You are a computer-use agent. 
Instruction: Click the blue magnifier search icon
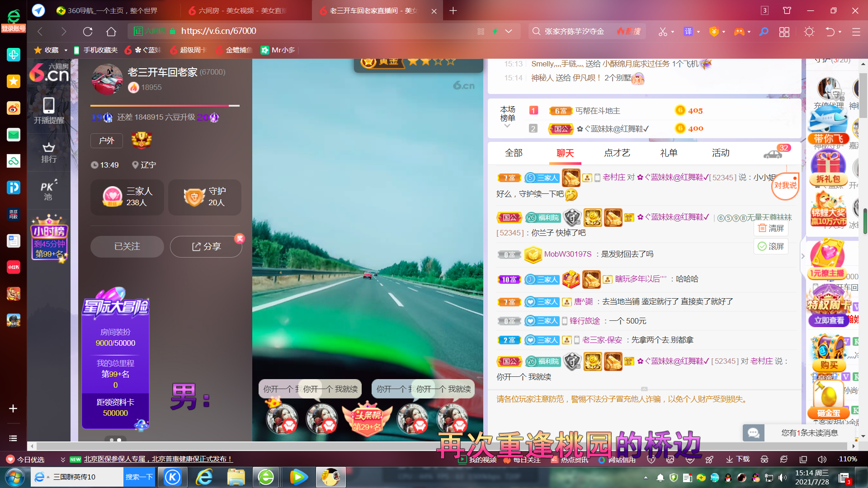764,32
